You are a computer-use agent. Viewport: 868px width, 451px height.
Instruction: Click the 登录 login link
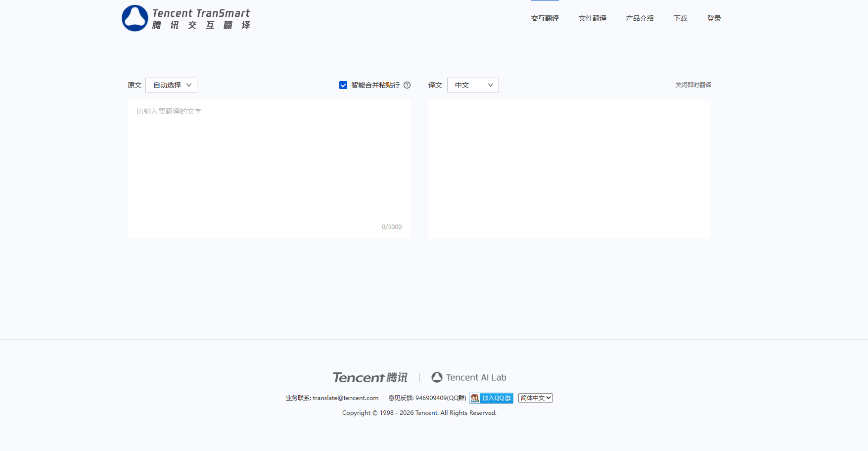pos(714,18)
